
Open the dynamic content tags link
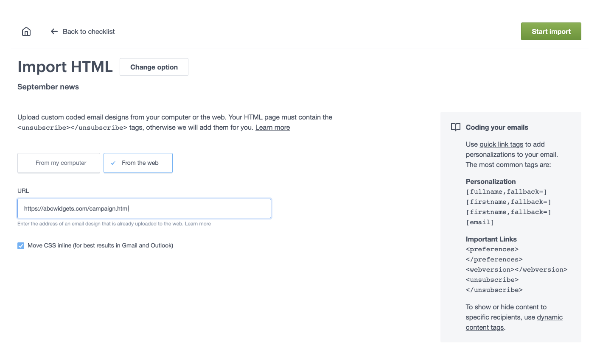tap(514, 322)
